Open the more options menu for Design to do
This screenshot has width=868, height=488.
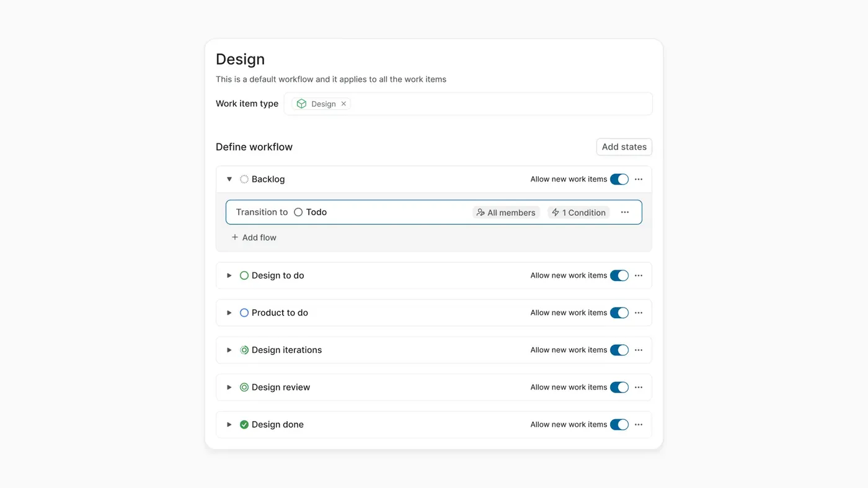[639, 275]
